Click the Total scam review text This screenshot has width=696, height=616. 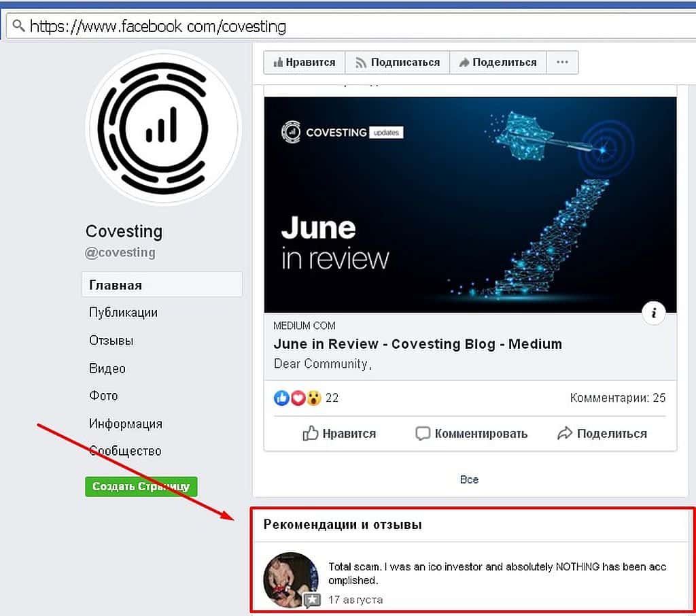tap(497, 573)
